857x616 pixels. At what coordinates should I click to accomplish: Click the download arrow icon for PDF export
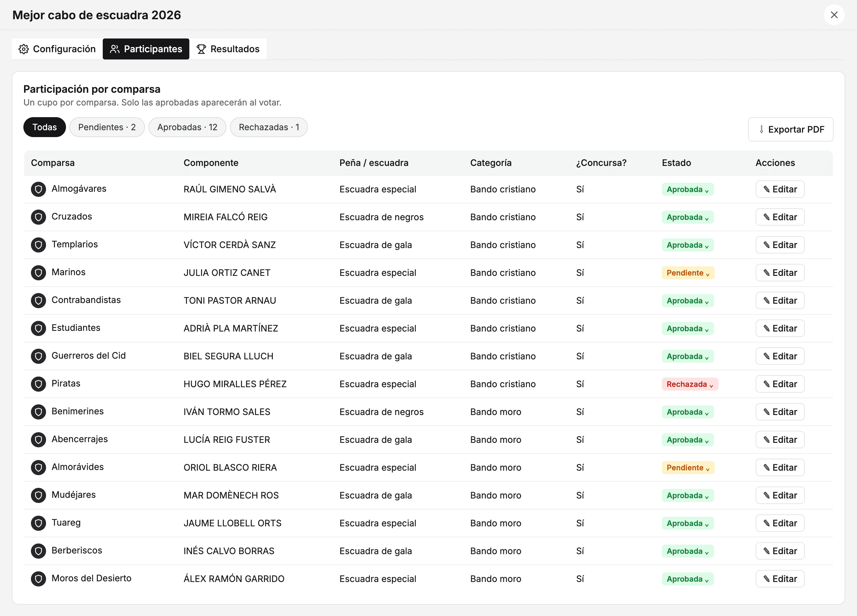pyautogui.click(x=761, y=130)
